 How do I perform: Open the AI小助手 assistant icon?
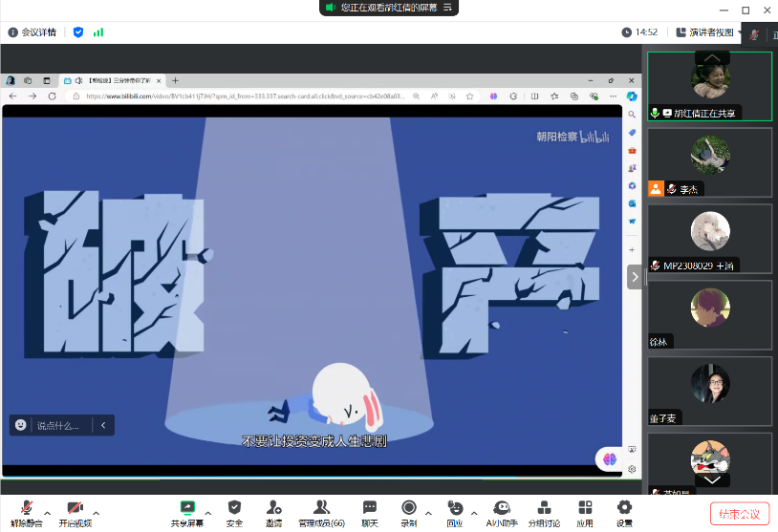pos(501,508)
